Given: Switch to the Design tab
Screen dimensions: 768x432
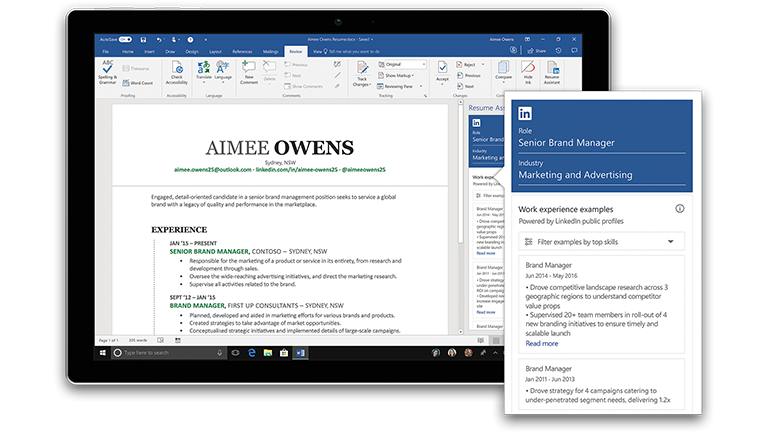Looking at the screenshot, I should pos(192,51).
